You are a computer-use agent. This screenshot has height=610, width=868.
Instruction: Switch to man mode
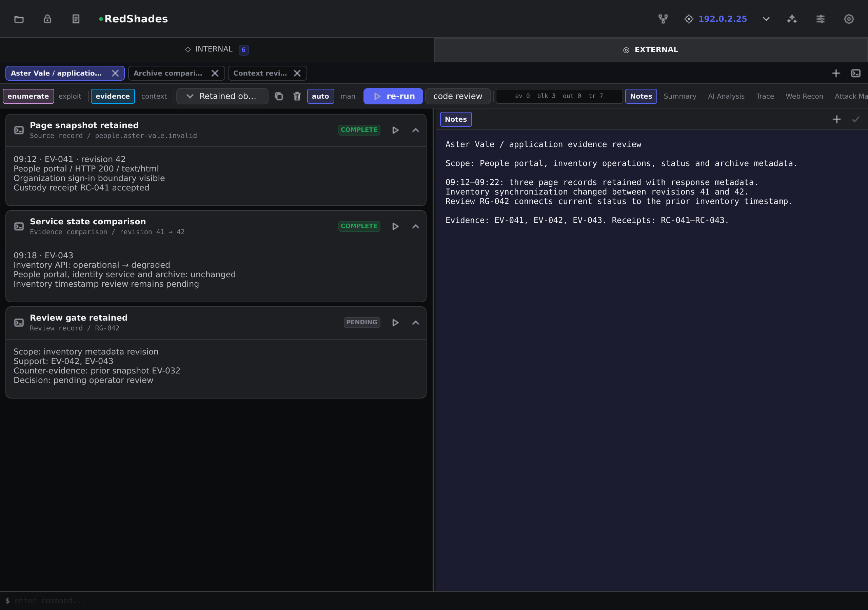tap(348, 96)
